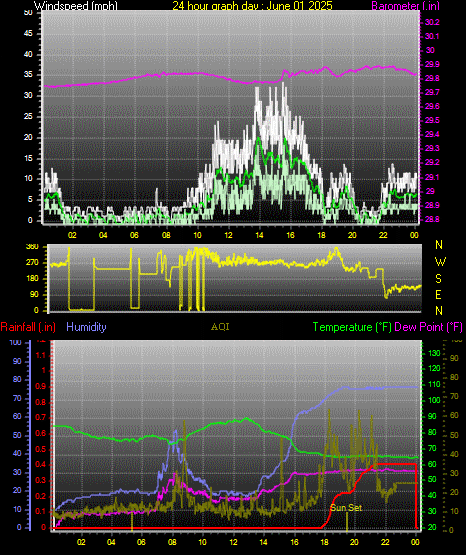Click the 270 value on direction axis
Screen dimensions: 466x555
(33, 263)
